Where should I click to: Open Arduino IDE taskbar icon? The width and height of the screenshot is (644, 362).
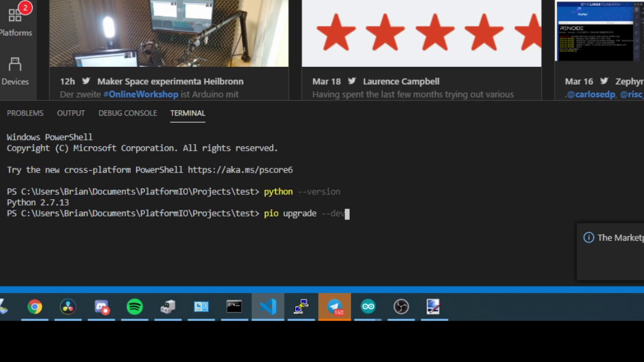click(368, 307)
